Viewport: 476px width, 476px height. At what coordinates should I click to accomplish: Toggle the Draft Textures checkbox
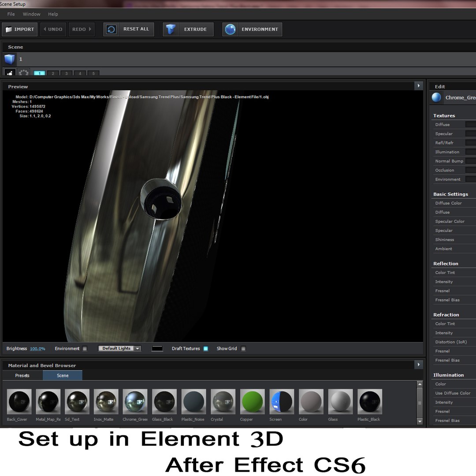point(205,349)
